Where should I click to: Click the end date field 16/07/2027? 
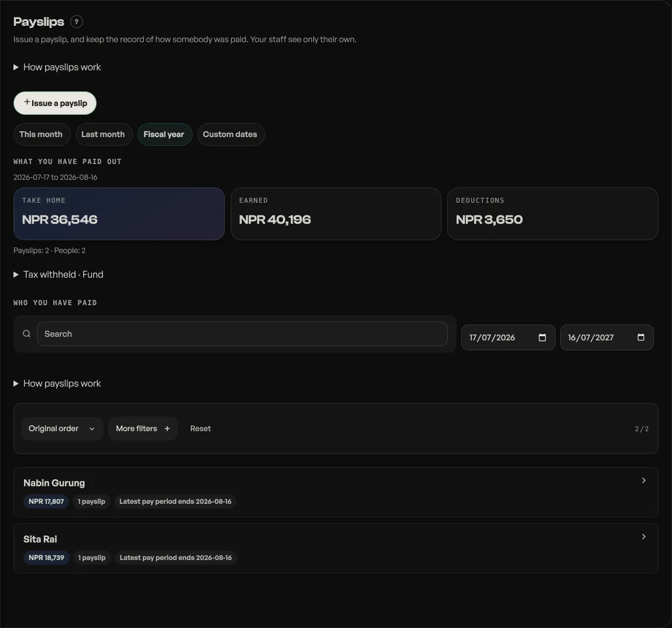pyautogui.click(x=606, y=337)
